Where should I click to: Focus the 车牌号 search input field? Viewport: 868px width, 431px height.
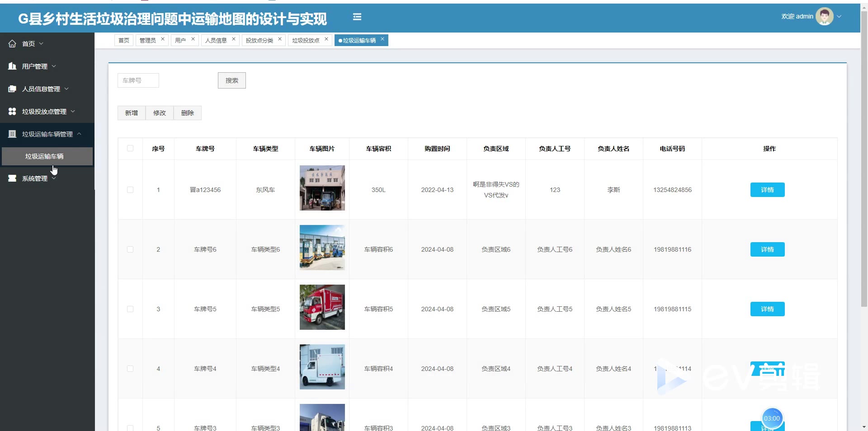[138, 80]
